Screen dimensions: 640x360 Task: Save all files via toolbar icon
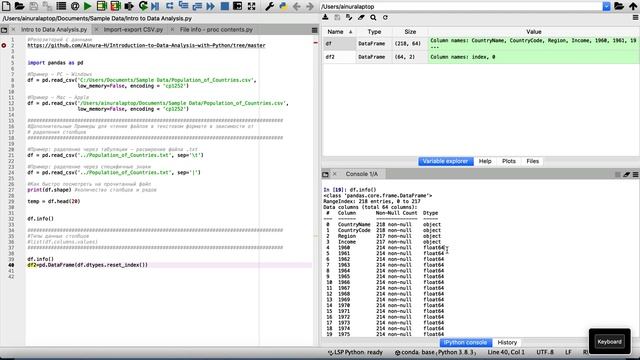[x=47, y=6]
